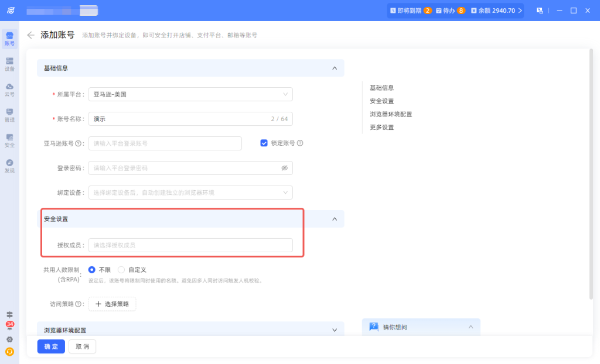Expand the 浏览器环境配置 section
Viewport: 600px width, 364px height.
(x=335, y=330)
